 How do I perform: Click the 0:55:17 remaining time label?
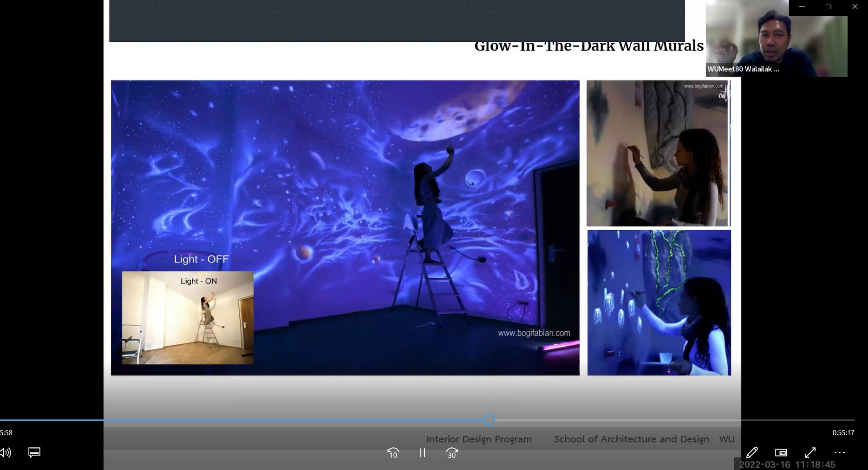click(x=843, y=433)
